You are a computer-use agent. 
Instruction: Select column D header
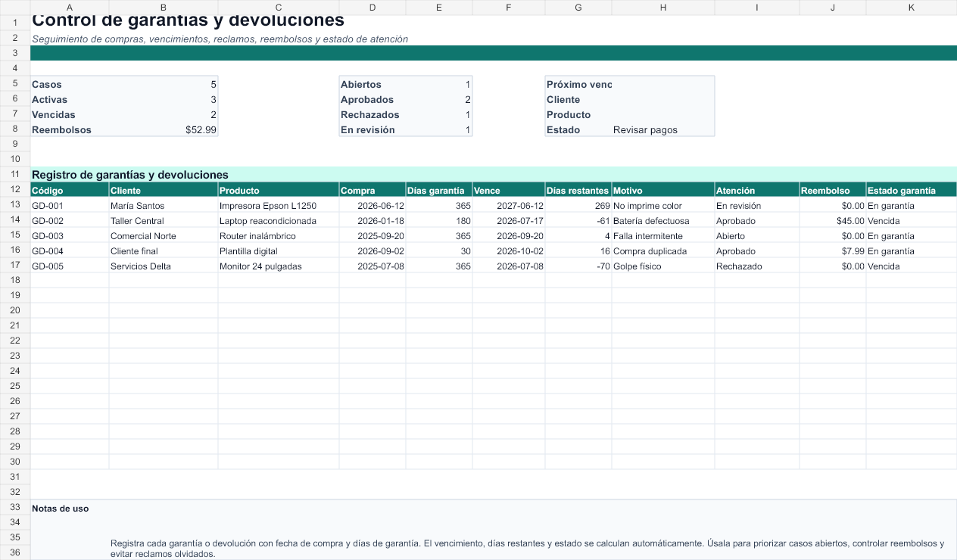click(x=373, y=8)
